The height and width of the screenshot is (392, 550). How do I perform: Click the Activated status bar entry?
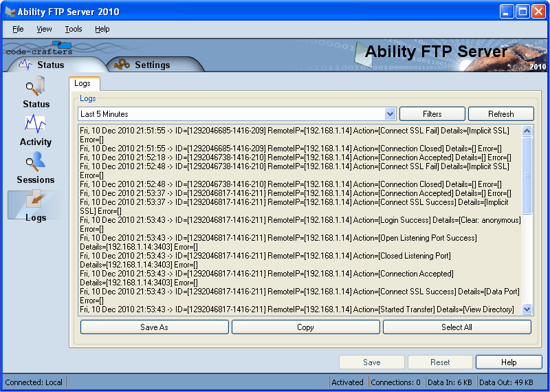click(x=347, y=382)
